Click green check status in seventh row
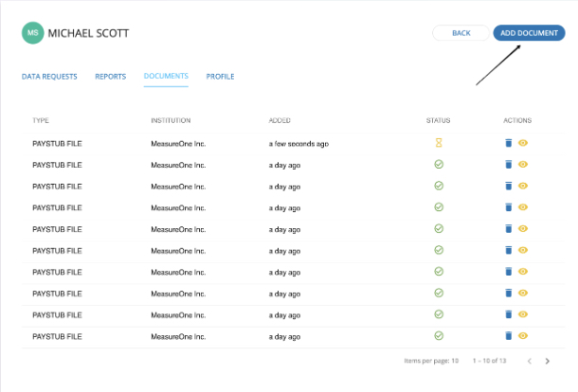The height and width of the screenshot is (392, 578). tap(439, 272)
